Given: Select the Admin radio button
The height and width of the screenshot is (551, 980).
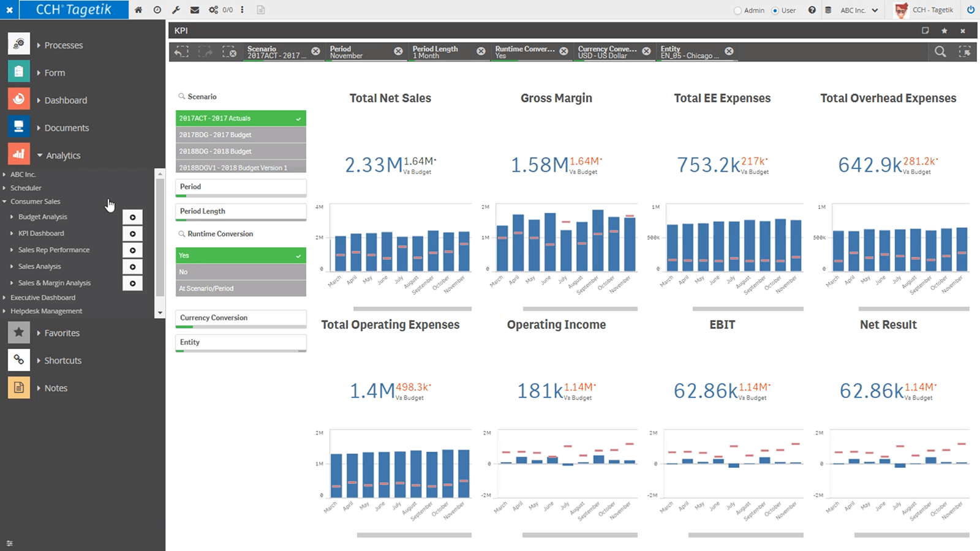Looking at the screenshot, I should [737, 10].
